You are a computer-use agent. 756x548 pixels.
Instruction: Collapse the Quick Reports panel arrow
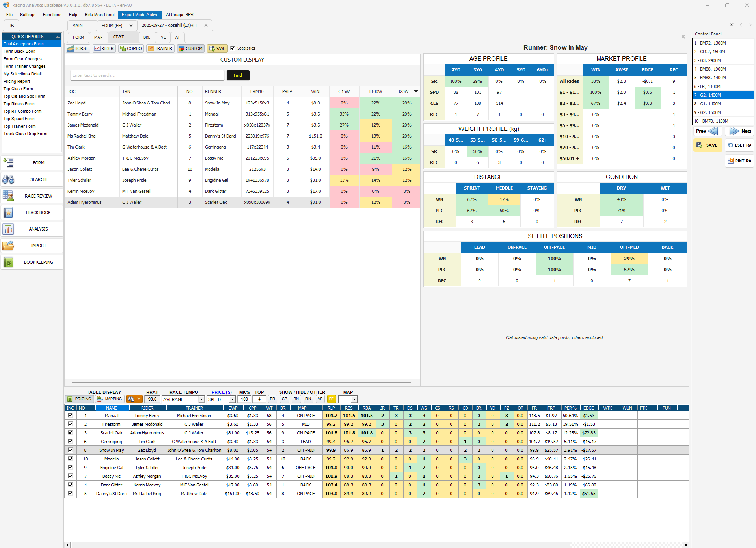coord(58,37)
